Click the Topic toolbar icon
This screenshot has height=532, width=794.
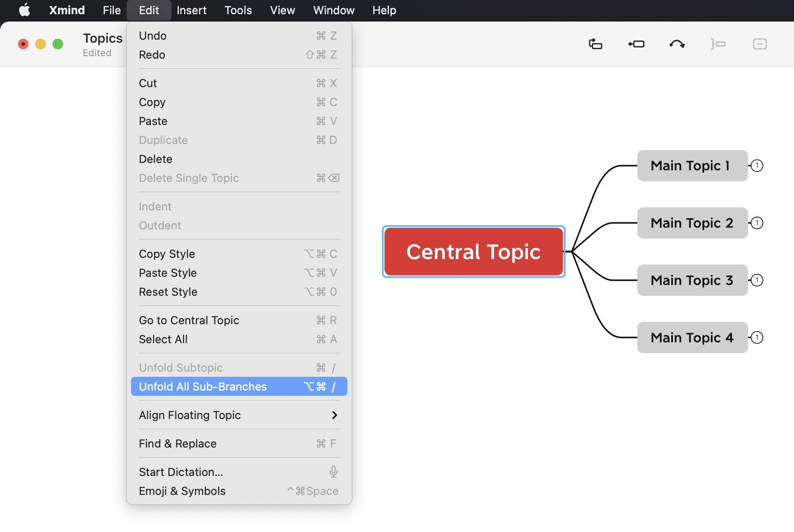595,44
